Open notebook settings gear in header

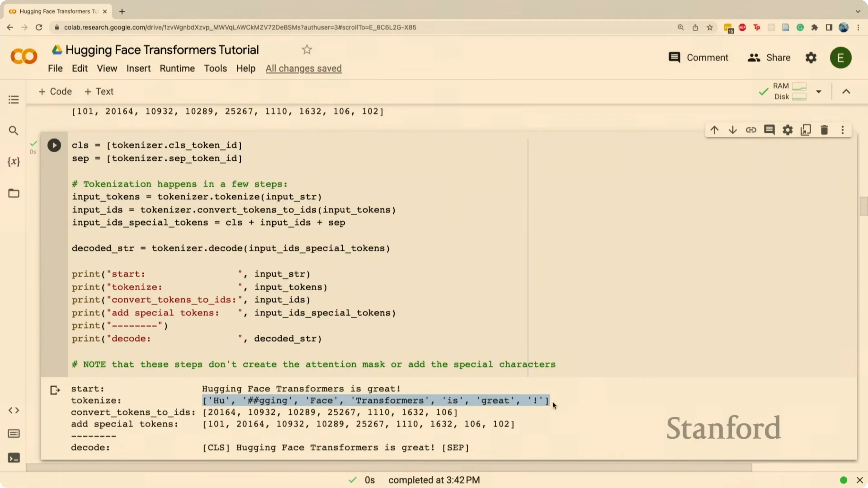[811, 57]
